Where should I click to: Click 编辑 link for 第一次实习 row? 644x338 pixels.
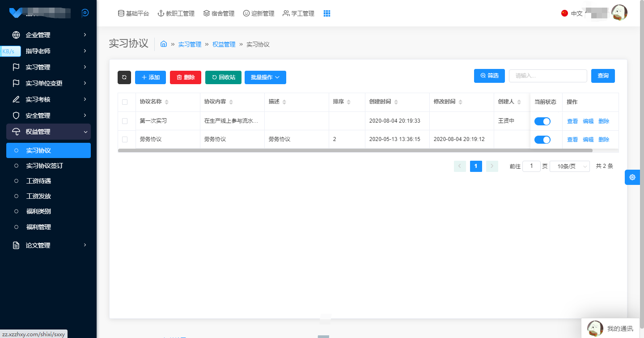point(588,121)
